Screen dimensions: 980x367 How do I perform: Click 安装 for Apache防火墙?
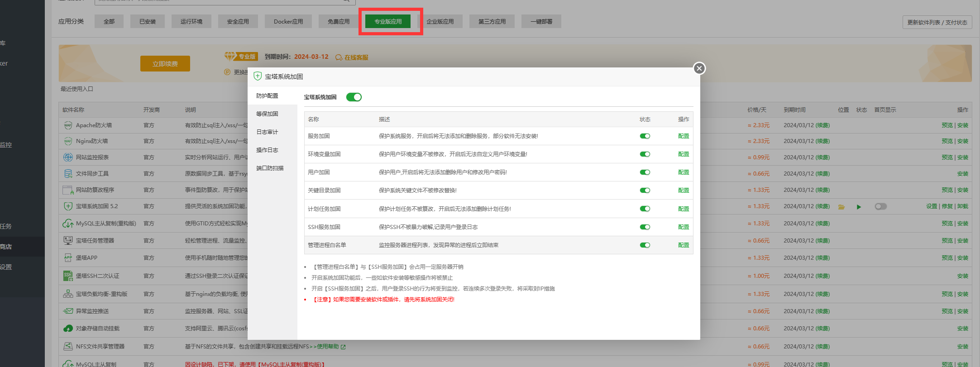[x=963, y=125]
